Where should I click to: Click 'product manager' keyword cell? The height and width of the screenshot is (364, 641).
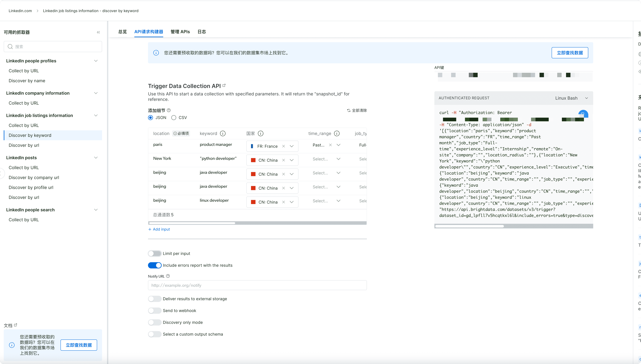216,144
